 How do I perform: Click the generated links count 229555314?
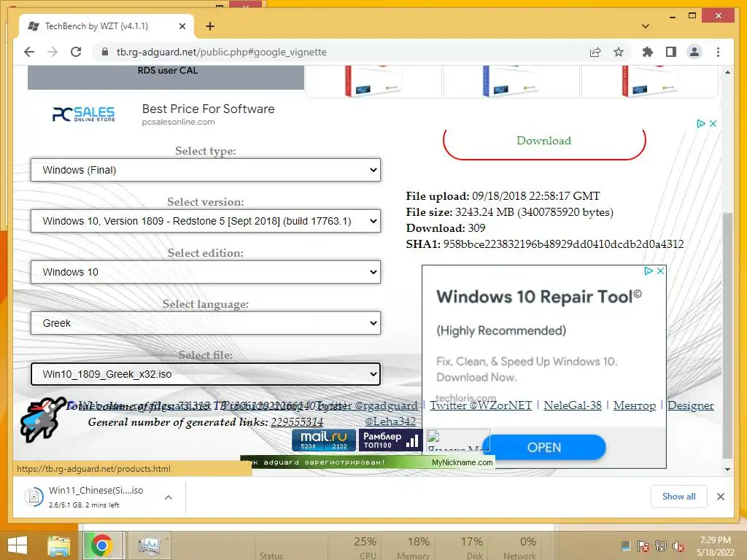(x=297, y=422)
